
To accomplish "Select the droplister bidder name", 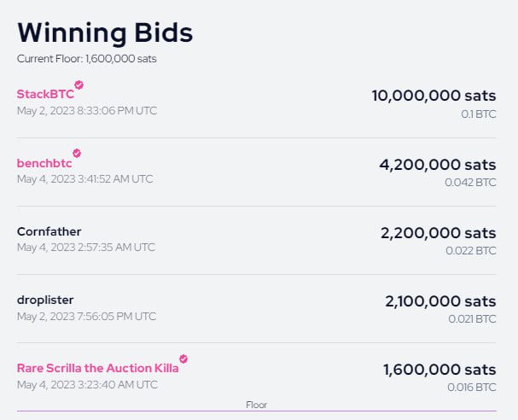I will coord(45,300).
